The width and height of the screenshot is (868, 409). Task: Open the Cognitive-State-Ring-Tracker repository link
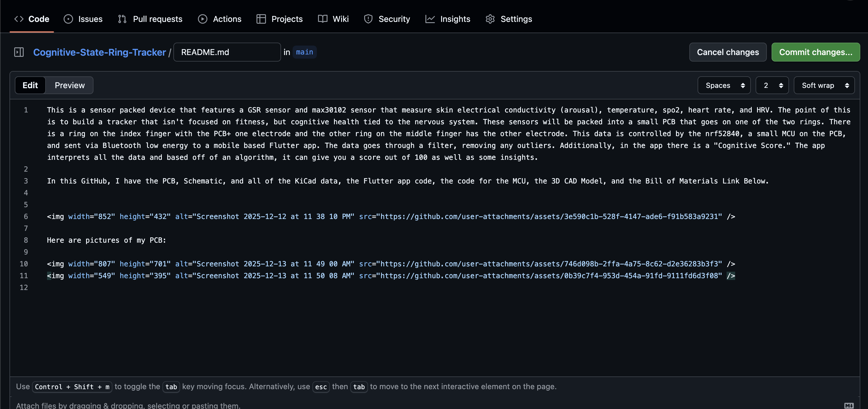pos(99,52)
